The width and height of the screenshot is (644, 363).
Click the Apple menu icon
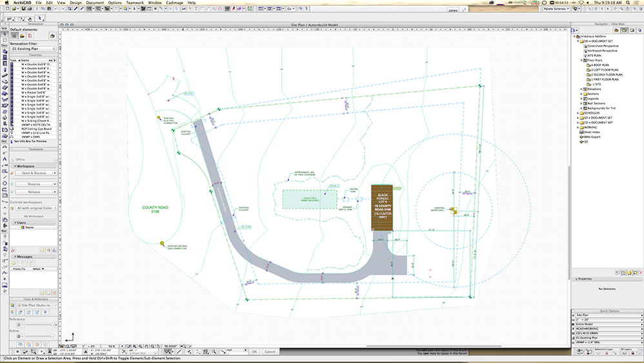point(6,3)
